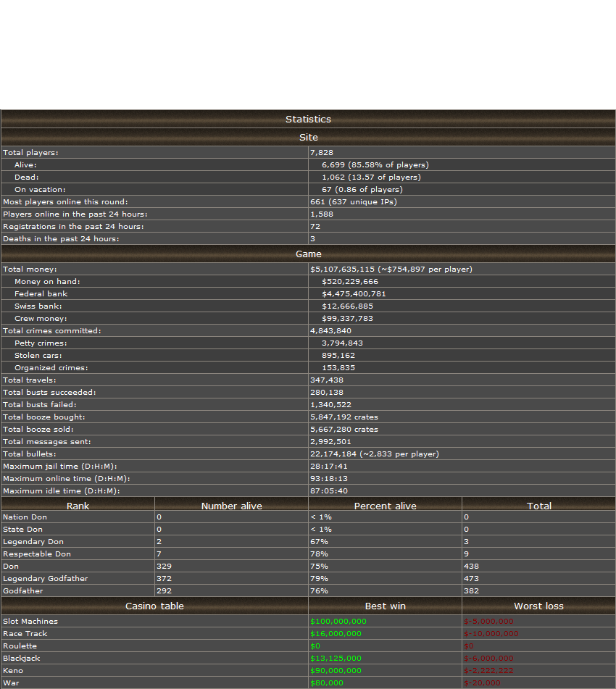Select the alive value 6,699 (85.58% of players)

pyautogui.click(x=375, y=164)
